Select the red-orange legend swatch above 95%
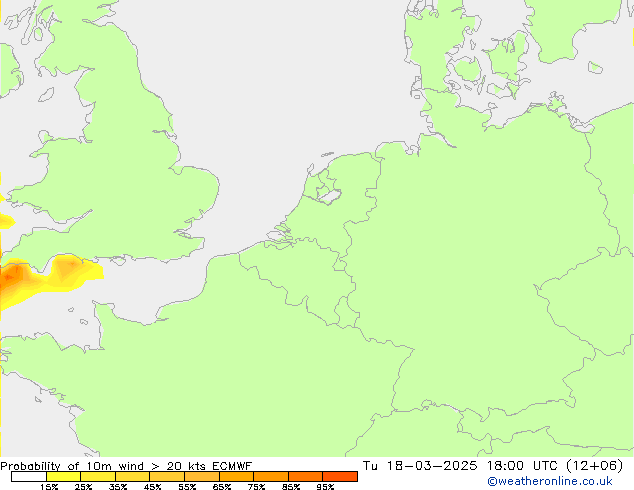Screen dimensions: 634x490 [340, 477]
